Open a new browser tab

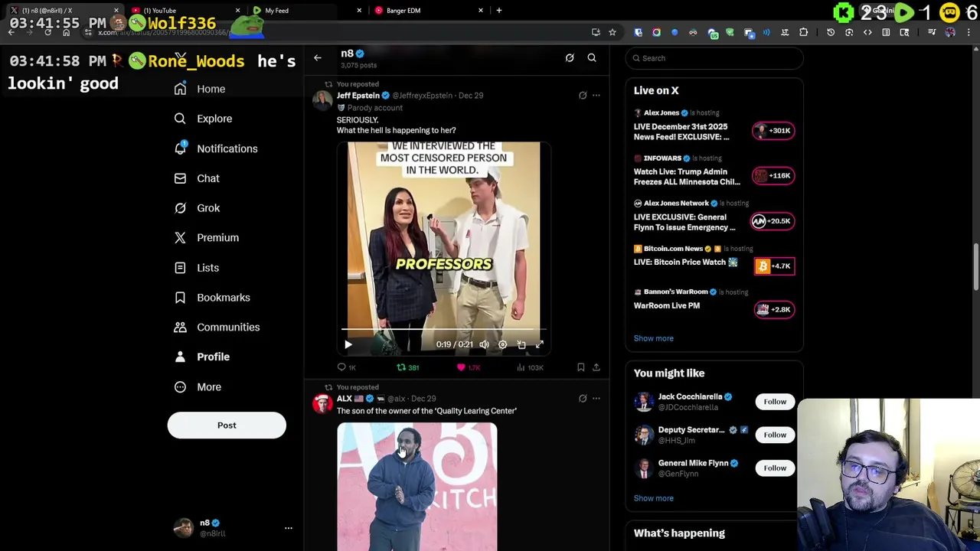pyautogui.click(x=499, y=11)
